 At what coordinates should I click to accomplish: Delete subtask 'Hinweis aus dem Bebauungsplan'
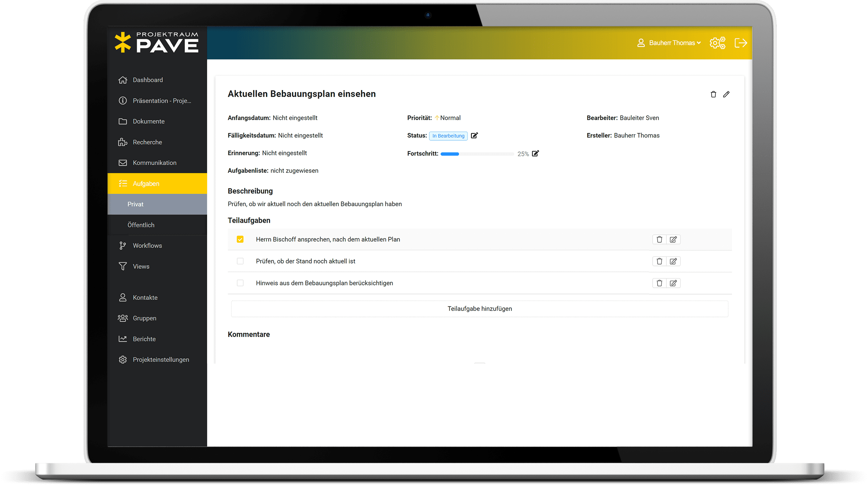[659, 283]
